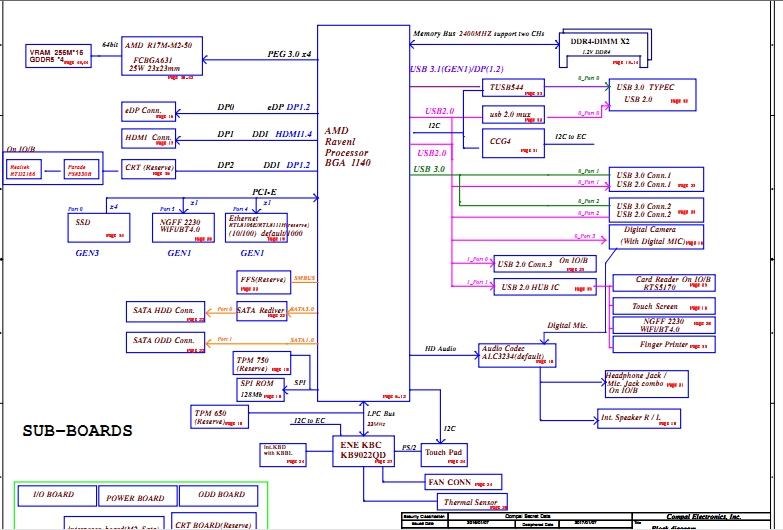Click the USB 2.0 Conn.3 On IO/B block

545,264
